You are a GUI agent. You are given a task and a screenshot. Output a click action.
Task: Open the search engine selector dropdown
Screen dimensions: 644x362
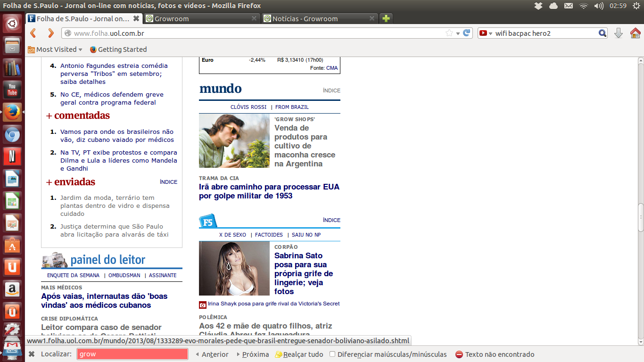pyautogui.click(x=486, y=33)
